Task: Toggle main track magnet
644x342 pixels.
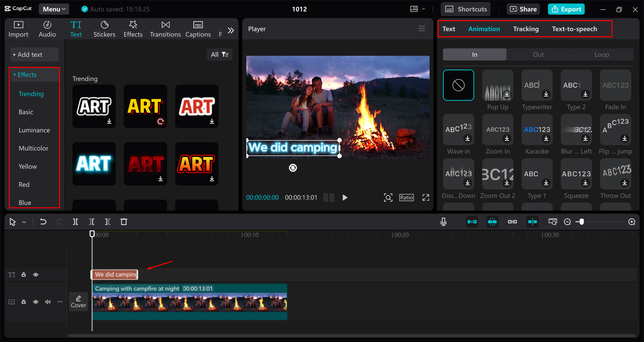Action: click(472, 222)
